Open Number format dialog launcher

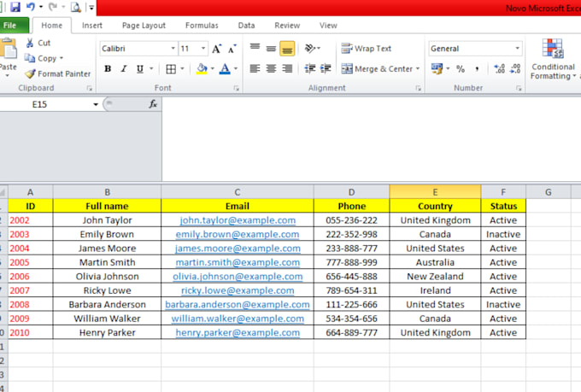pyautogui.click(x=519, y=88)
